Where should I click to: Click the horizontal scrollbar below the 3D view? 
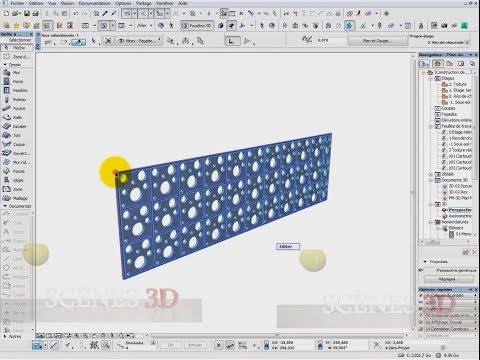coord(277,335)
